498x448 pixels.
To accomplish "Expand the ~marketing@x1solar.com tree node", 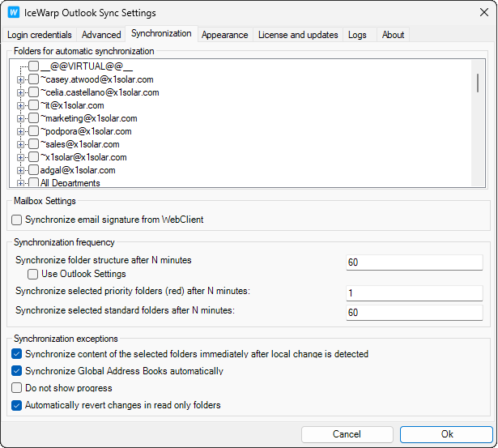I will point(20,118).
